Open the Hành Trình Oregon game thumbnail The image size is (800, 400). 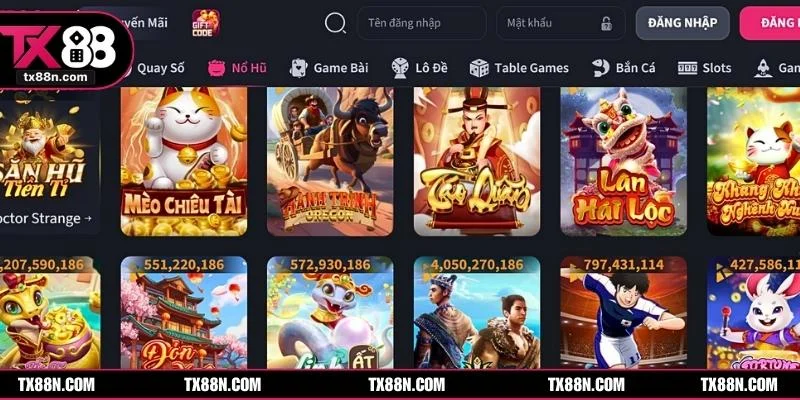tap(330, 161)
